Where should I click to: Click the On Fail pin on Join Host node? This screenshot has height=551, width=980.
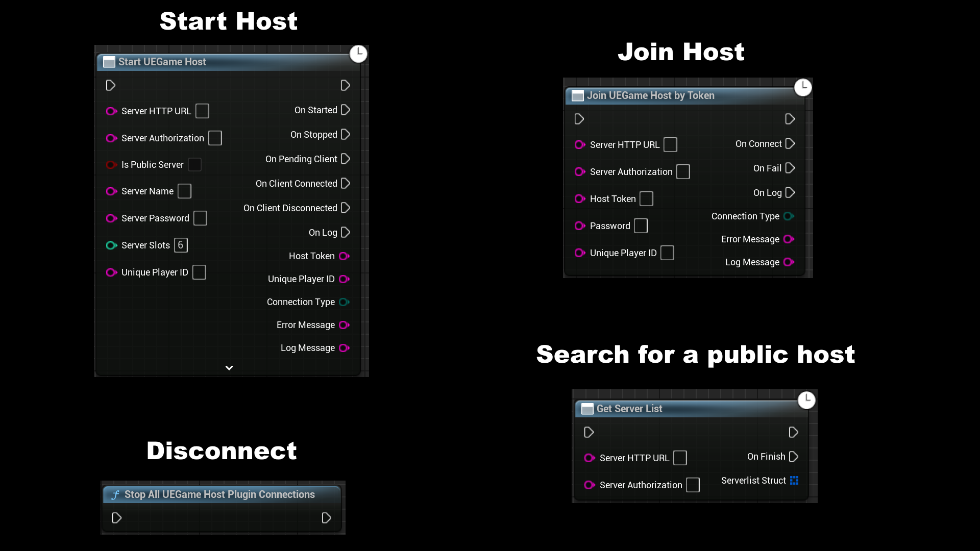[789, 168]
